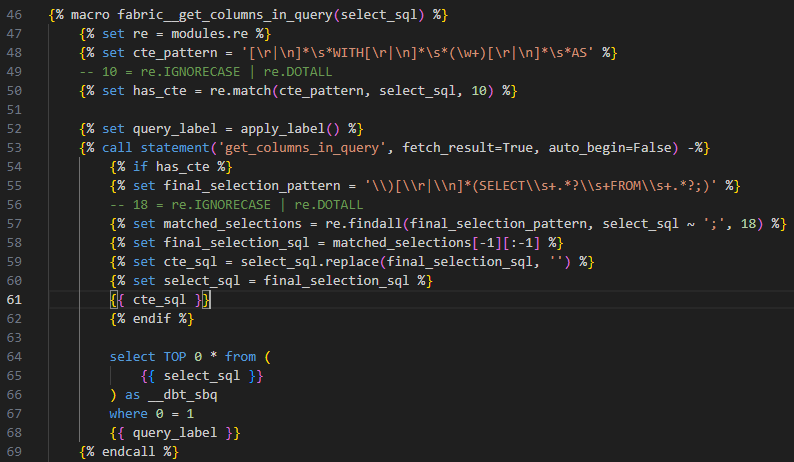This screenshot has width=794, height=462.
Task: Click the macro name fabric__get_columns_in_query
Action: click(x=225, y=15)
